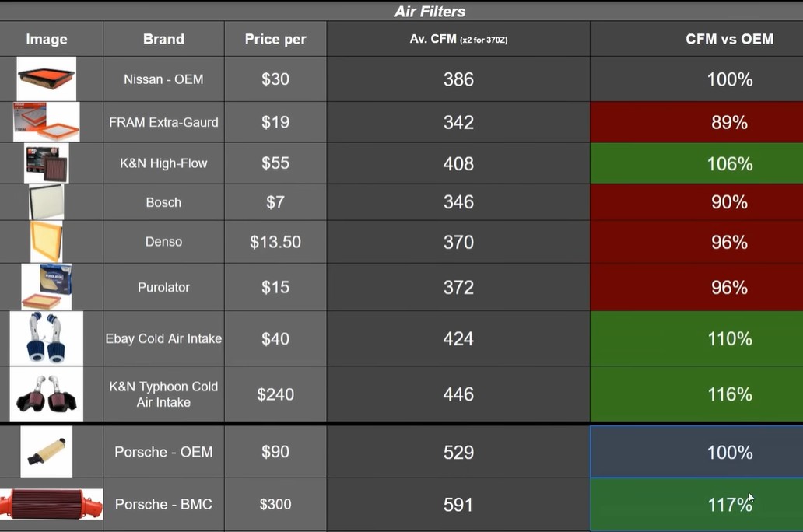Image resolution: width=803 pixels, height=532 pixels.
Task: Click the Porsche OEM filter thumbnail
Action: pyautogui.click(x=46, y=452)
